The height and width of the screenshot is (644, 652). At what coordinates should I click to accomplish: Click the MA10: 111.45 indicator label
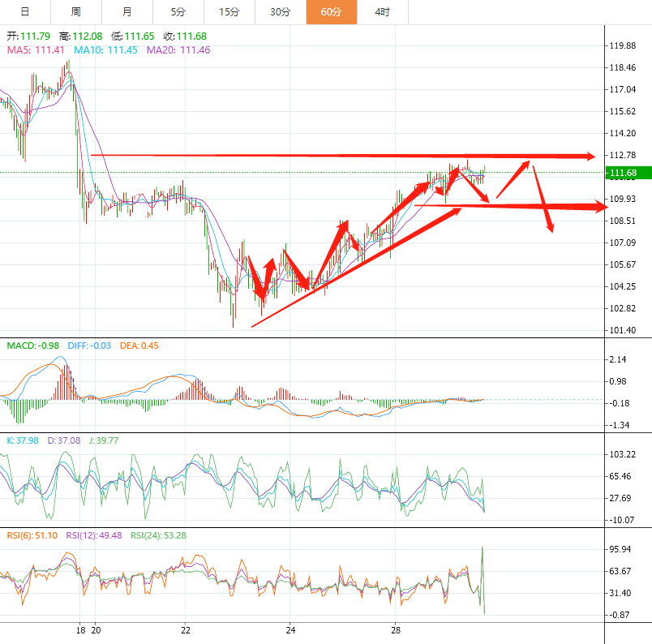pos(105,50)
